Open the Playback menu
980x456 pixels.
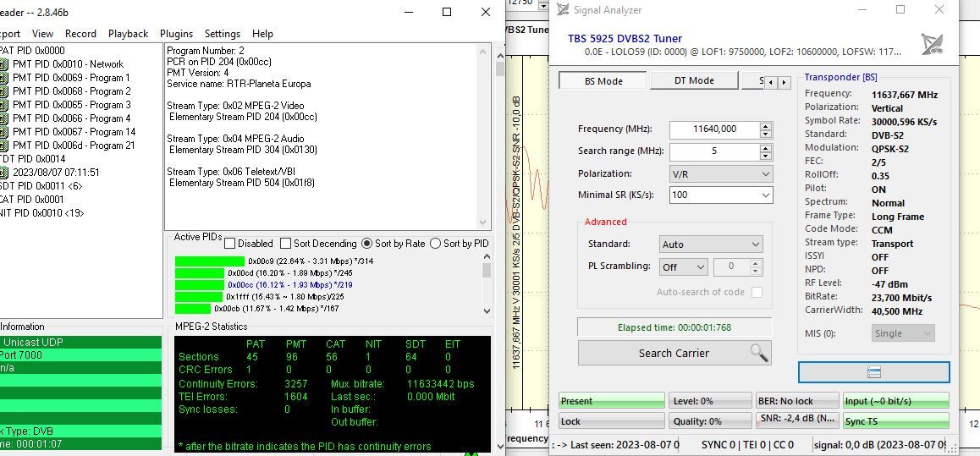pos(128,34)
